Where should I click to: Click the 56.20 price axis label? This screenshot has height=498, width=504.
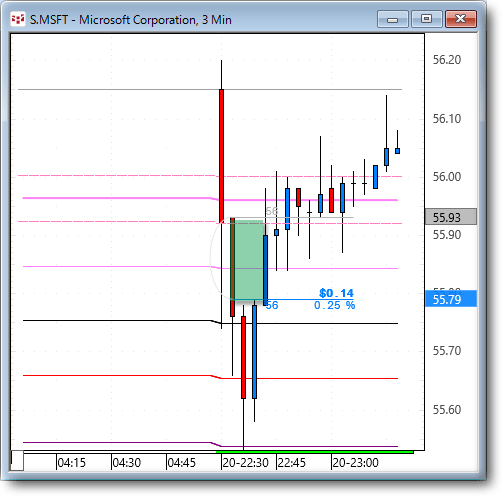pyautogui.click(x=447, y=60)
